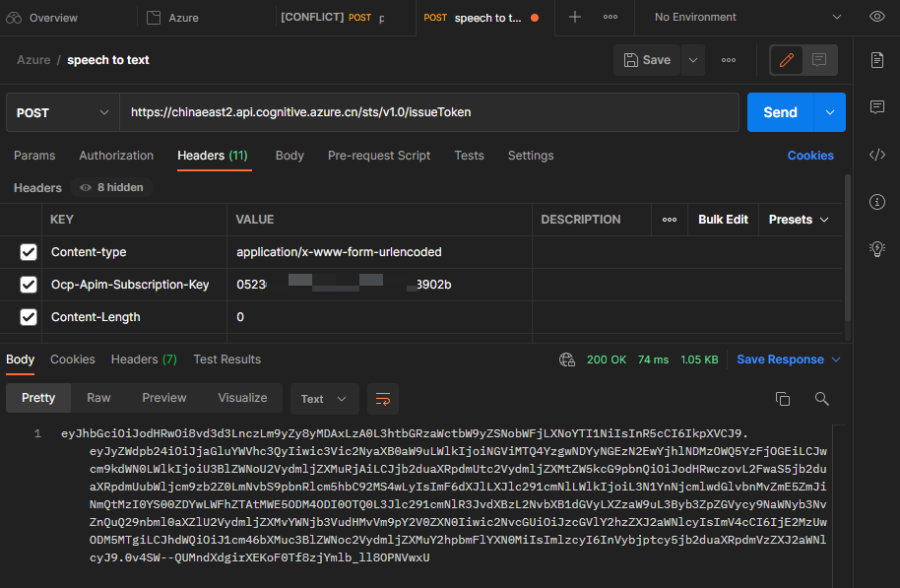Select the Raw view

coord(98,398)
